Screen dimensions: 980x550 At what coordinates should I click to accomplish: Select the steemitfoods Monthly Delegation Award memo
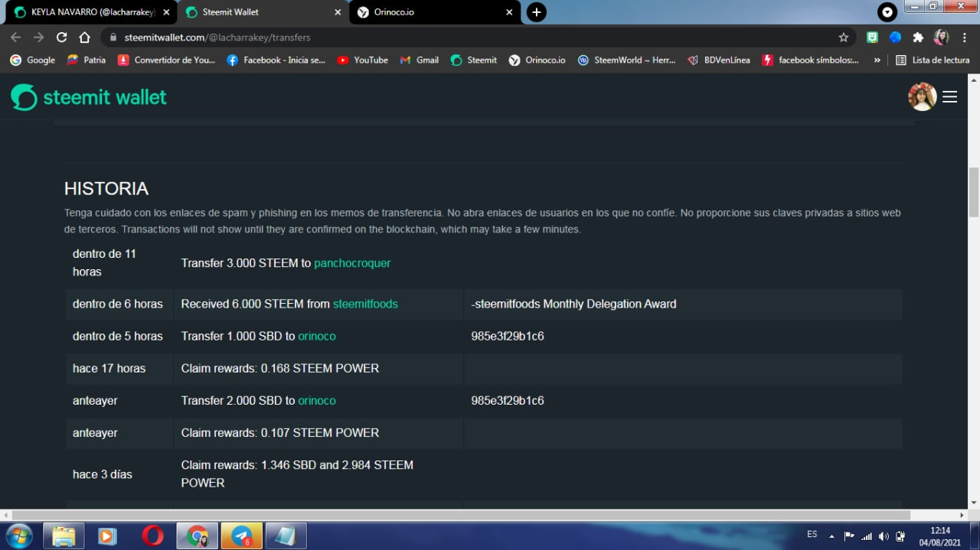pyautogui.click(x=574, y=304)
